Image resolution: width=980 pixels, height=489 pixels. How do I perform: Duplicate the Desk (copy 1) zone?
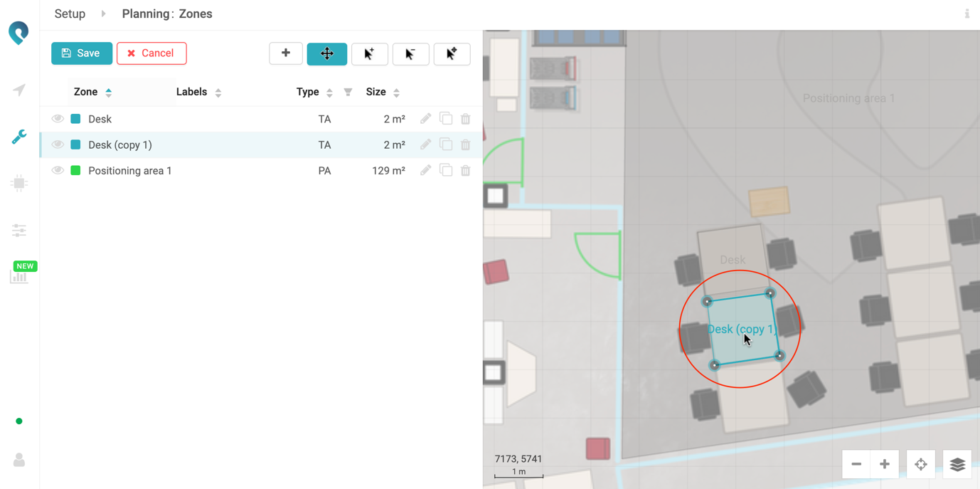[446, 144]
